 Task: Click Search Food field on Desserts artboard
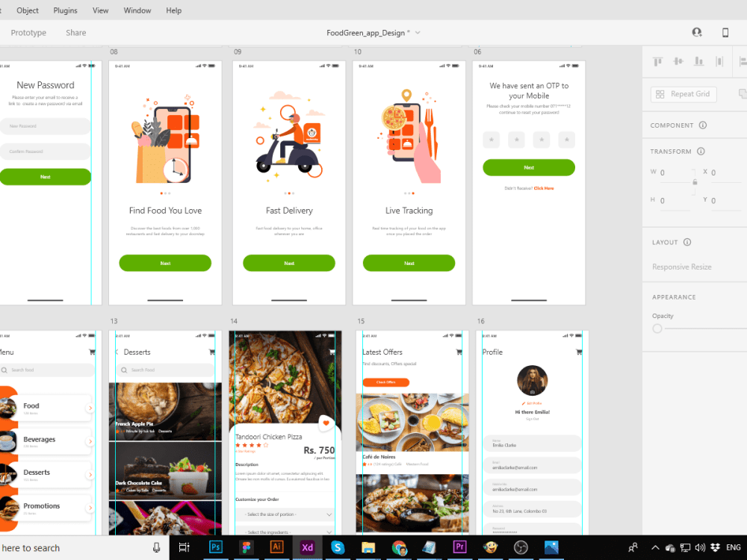[x=165, y=370]
